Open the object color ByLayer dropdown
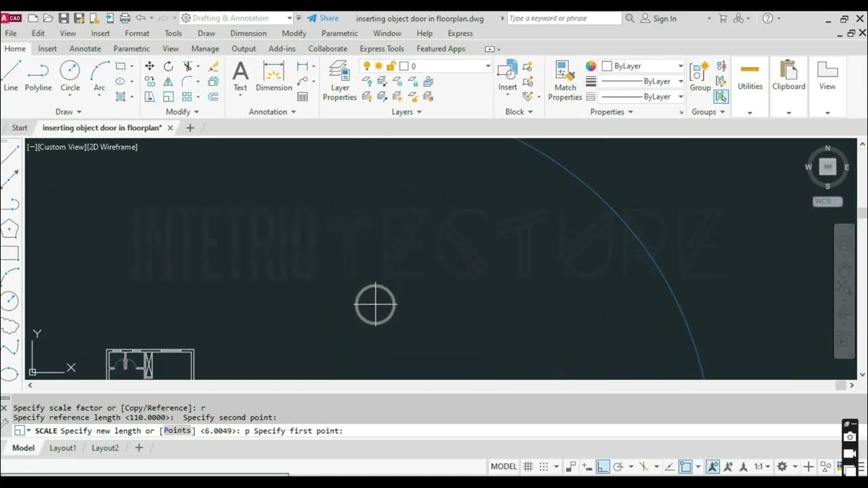868x488 pixels. pos(643,66)
